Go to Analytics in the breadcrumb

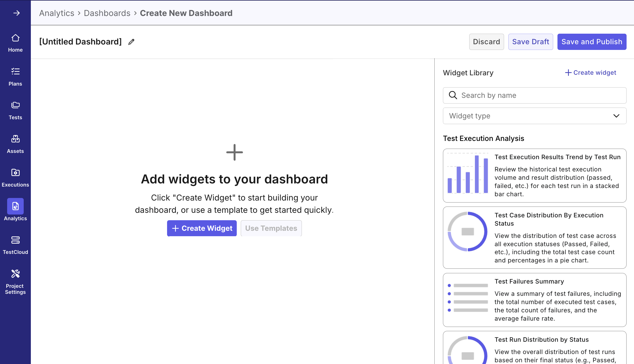pos(57,13)
